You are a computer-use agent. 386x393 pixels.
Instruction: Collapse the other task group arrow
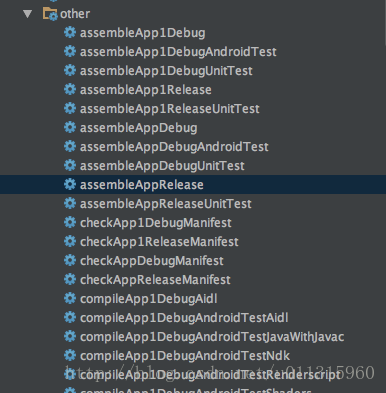pyautogui.click(x=27, y=14)
